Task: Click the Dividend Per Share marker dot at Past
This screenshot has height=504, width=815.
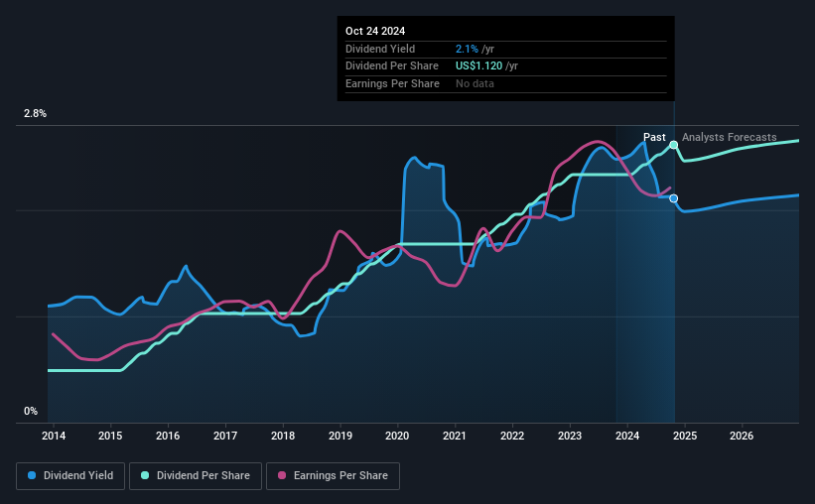Action: (x=674, y=145)
